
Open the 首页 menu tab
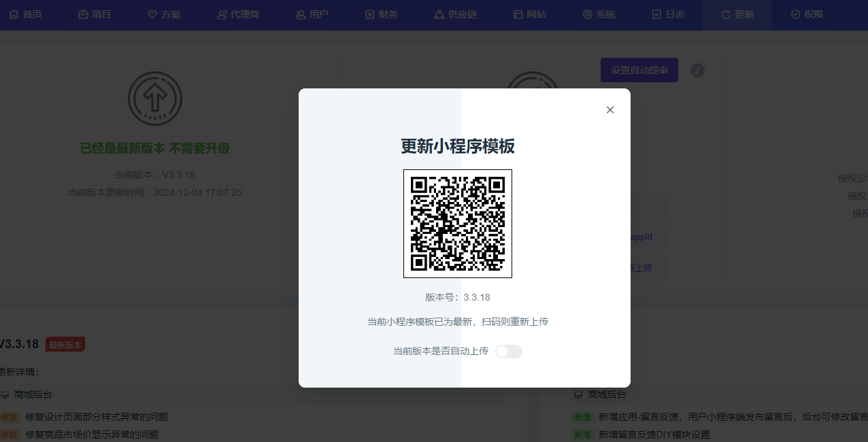coord(25,14)
